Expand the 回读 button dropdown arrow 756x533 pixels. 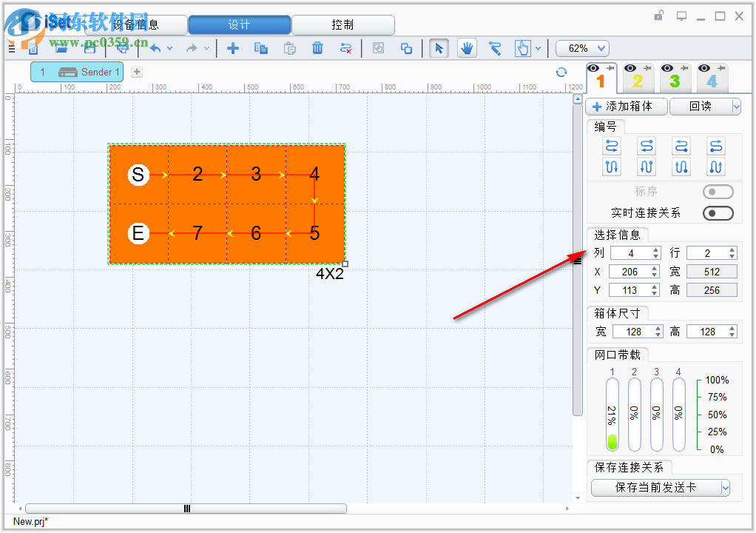[x=736, y=107]
